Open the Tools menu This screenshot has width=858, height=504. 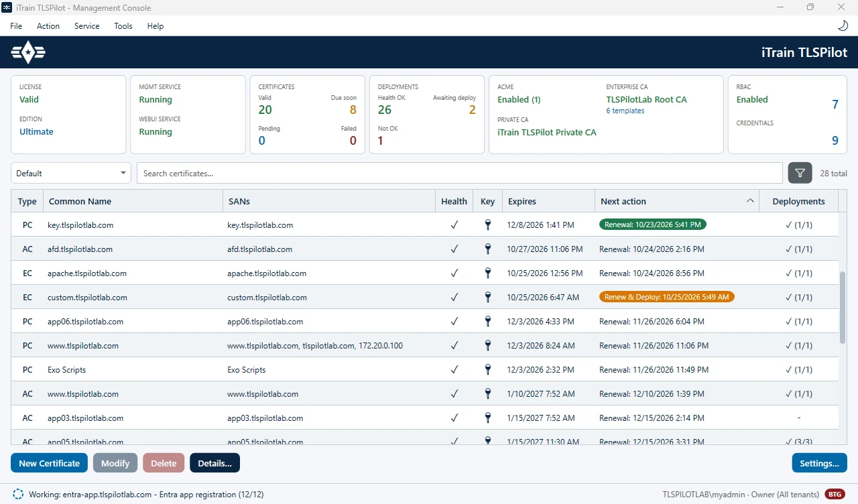(x=123, y=26)
